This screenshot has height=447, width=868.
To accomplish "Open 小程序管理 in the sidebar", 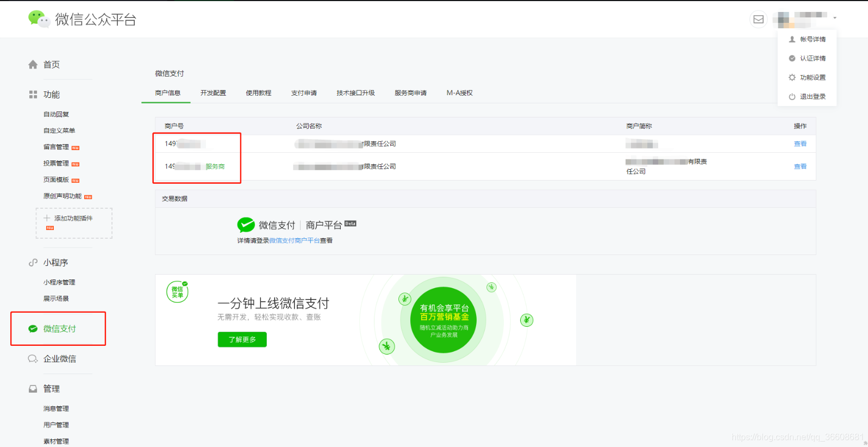I will [59, 282].
